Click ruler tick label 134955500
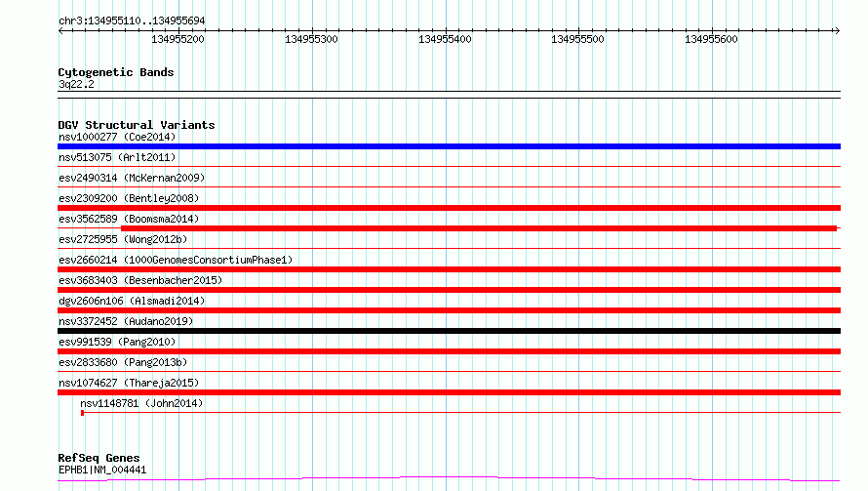 577,39
